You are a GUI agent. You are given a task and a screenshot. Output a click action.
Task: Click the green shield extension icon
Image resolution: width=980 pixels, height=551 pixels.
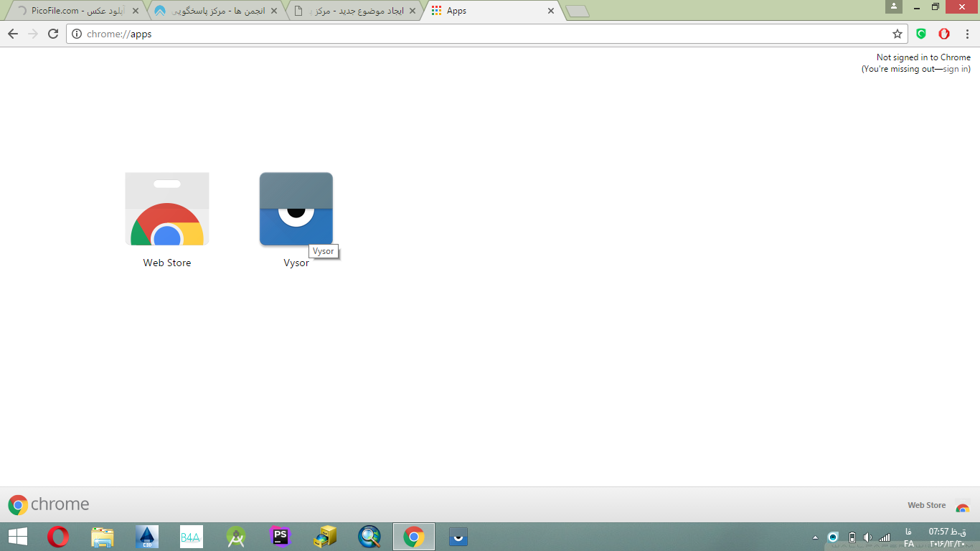pyautogui.click(x=921, y=34)
